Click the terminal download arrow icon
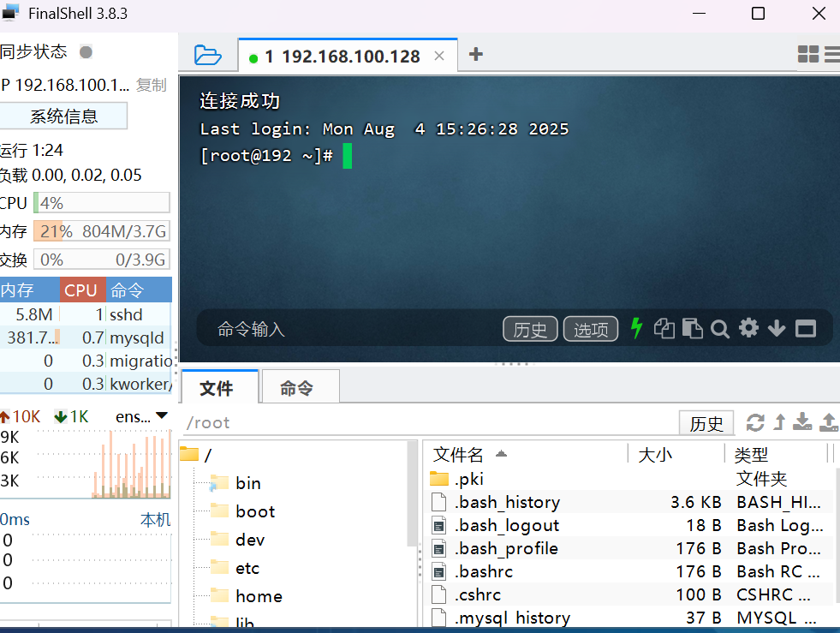 pyautogui.click(x=777, y=328)
